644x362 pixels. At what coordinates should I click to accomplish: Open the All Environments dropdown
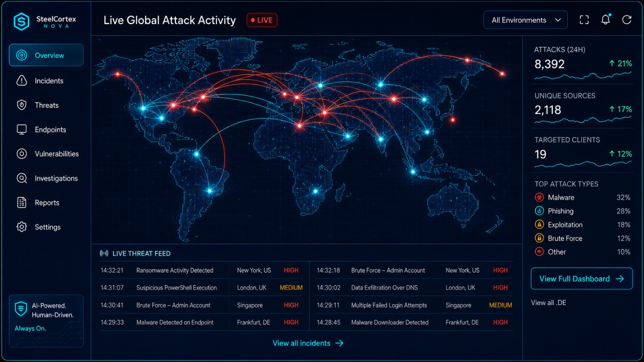click(x=525, y=20)
